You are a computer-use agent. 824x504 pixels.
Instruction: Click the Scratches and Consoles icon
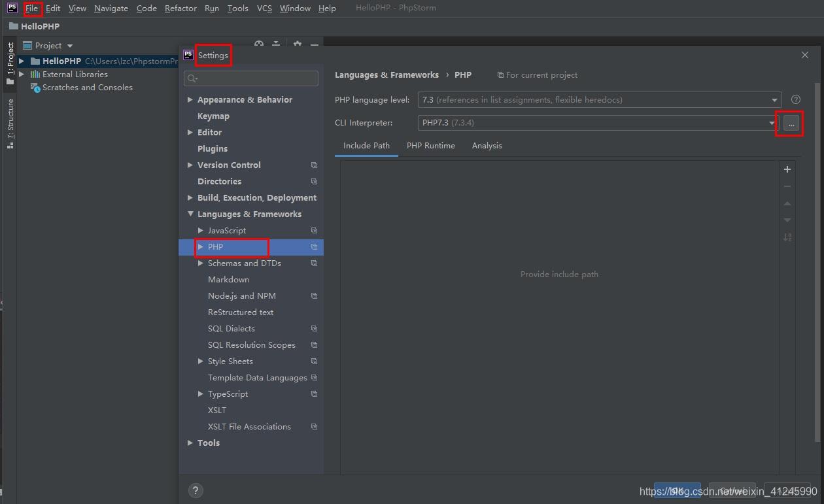coord(35,88)
